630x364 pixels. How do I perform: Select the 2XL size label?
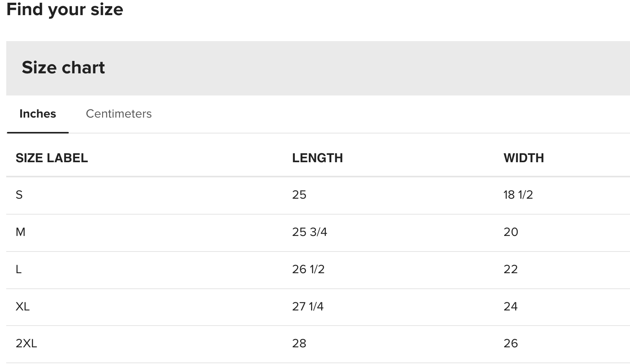tap(26, 343)
